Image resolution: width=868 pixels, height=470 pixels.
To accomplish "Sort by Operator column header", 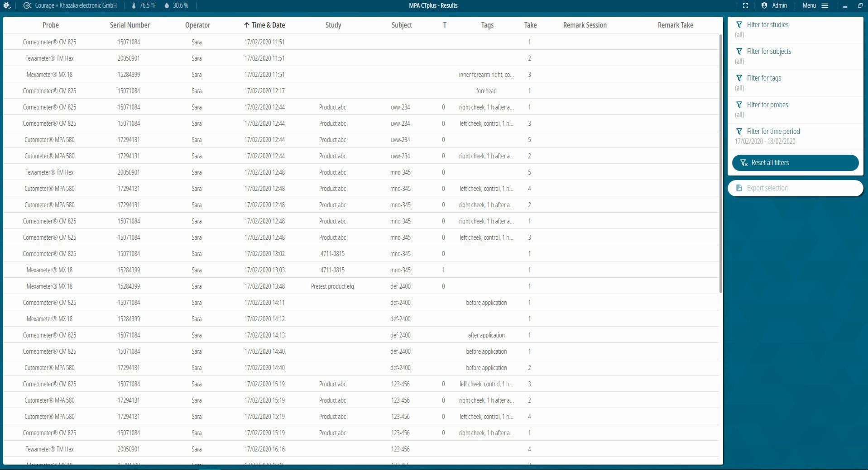I will (197, 25).
